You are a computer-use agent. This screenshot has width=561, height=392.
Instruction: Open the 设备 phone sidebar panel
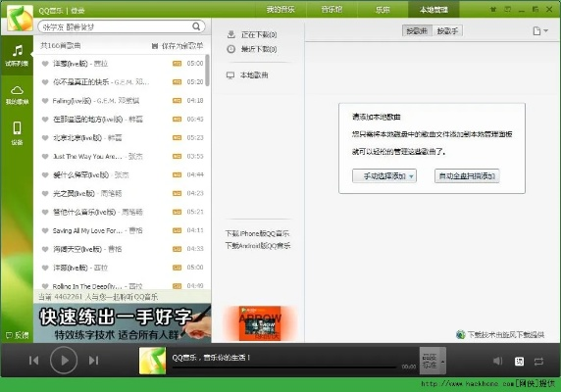17,132
